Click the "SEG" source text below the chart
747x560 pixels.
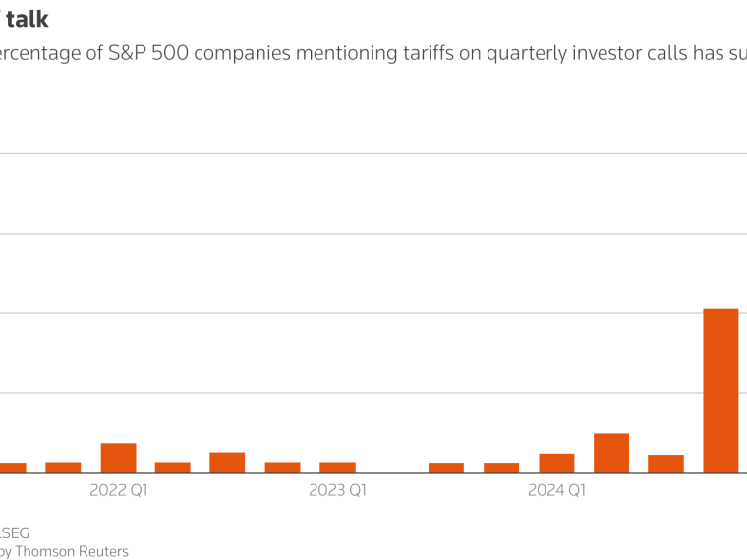(x=15, y=533)
